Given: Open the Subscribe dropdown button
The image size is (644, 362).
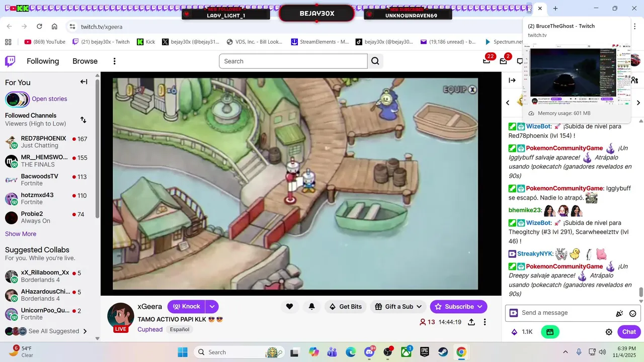Looking at the screenshot, I should [458, 307].
